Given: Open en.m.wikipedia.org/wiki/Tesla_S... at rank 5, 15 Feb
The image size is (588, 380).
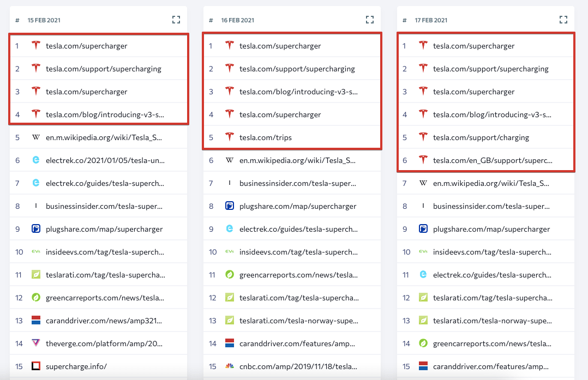Looking at the screenshot, I should coord(104,137).
